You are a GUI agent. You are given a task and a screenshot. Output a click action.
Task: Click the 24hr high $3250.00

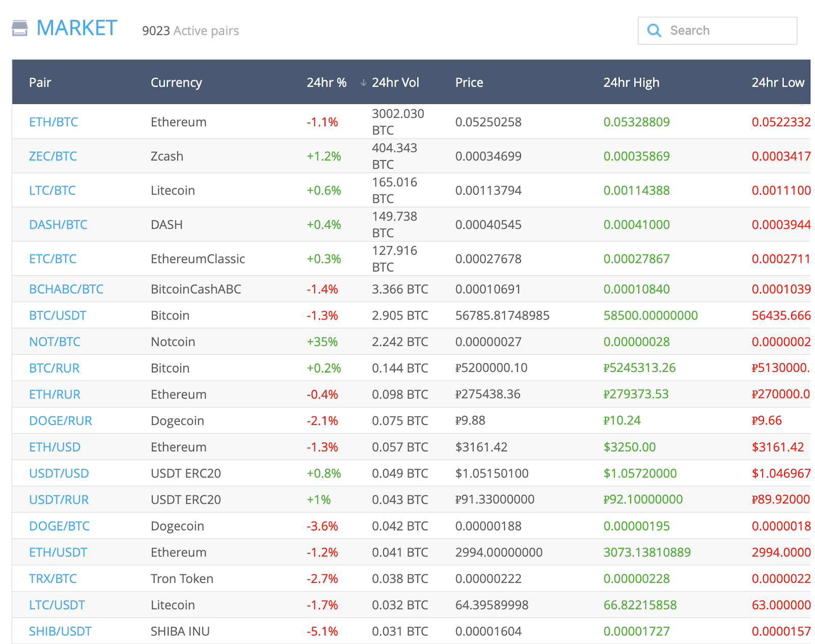tap(630, 447)
